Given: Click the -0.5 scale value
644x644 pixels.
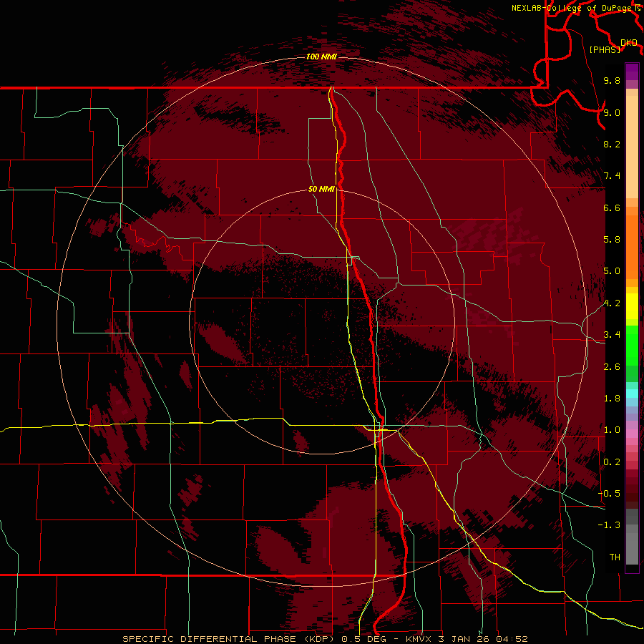Looking at the screenshot, I should (609, 494).
